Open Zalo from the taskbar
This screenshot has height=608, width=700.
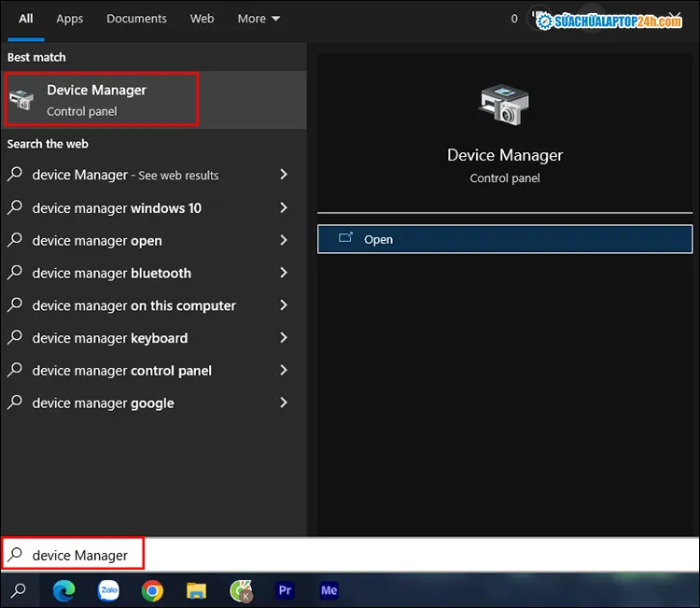pos(108,590)
